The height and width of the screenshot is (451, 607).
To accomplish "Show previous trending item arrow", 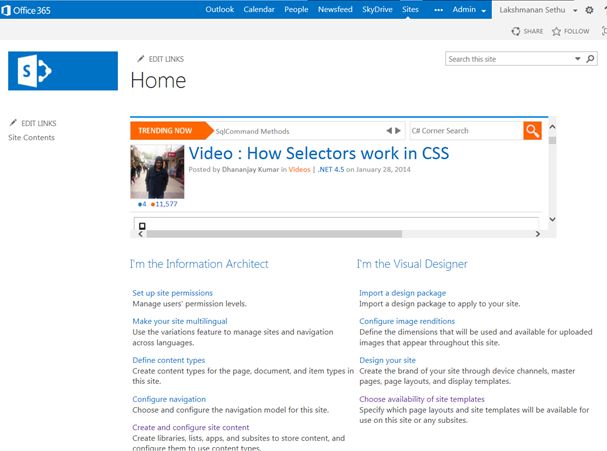I will (x=389, y=131).
